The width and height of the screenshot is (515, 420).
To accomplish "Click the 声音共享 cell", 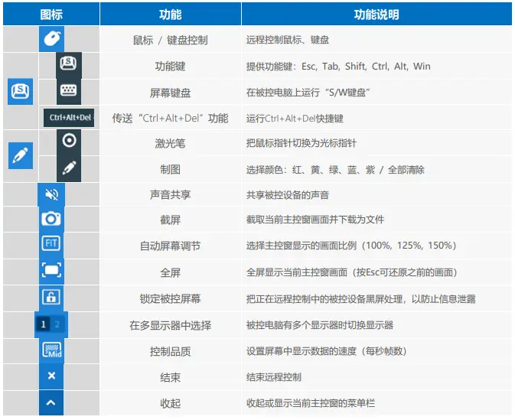I will tap(171, 195).
